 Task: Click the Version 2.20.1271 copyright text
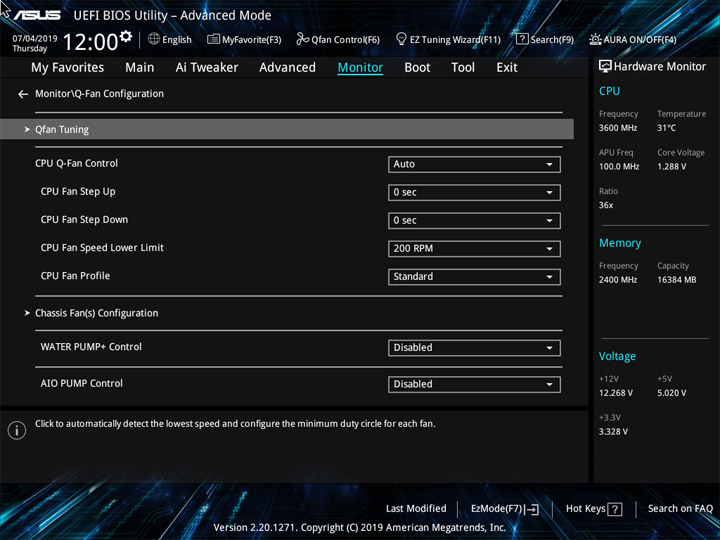tap(360, 528)
